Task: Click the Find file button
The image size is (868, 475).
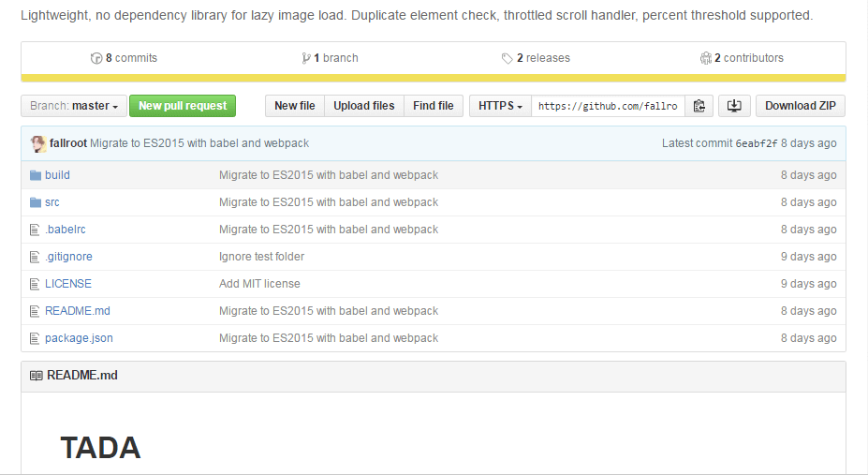Action: pos(434,106)
